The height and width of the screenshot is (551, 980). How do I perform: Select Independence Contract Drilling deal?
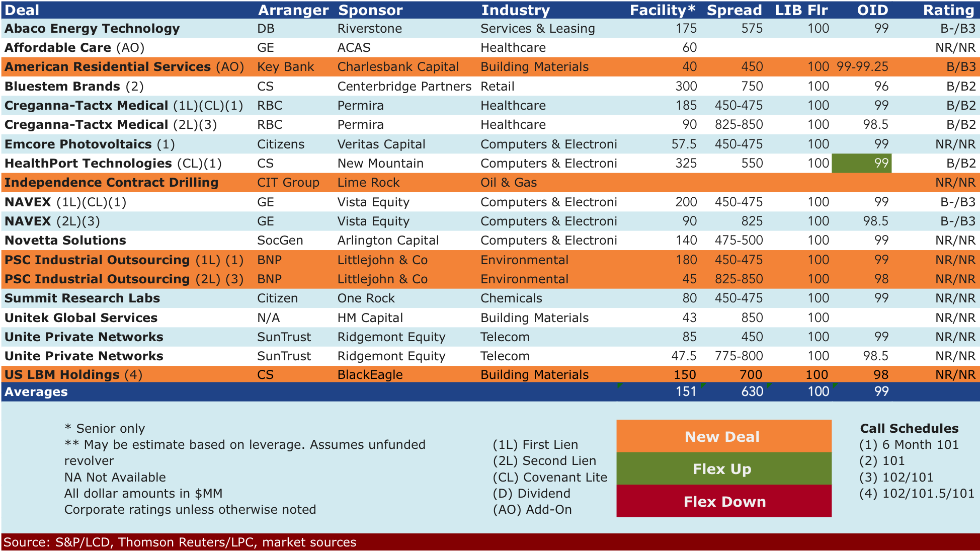(111, 183)
